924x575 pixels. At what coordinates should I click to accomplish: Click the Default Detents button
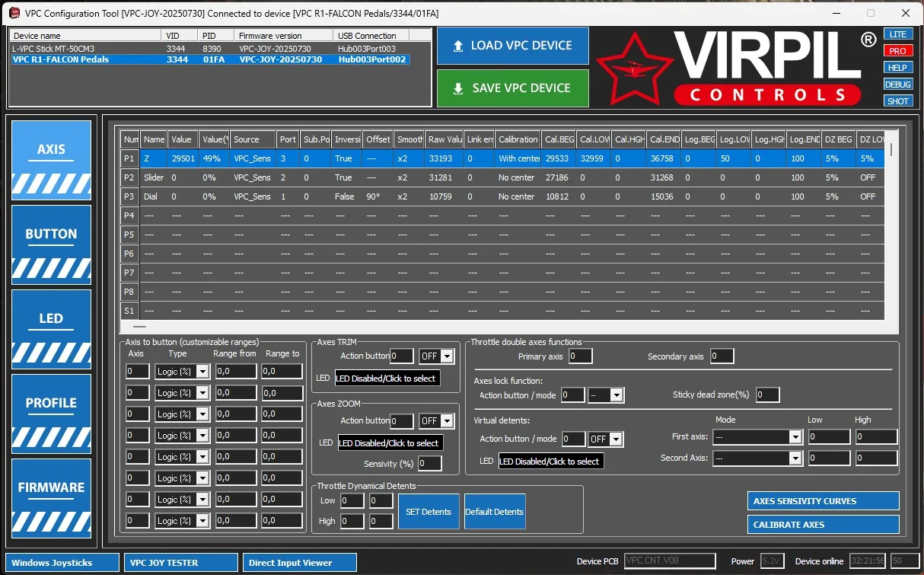(495, 512)
